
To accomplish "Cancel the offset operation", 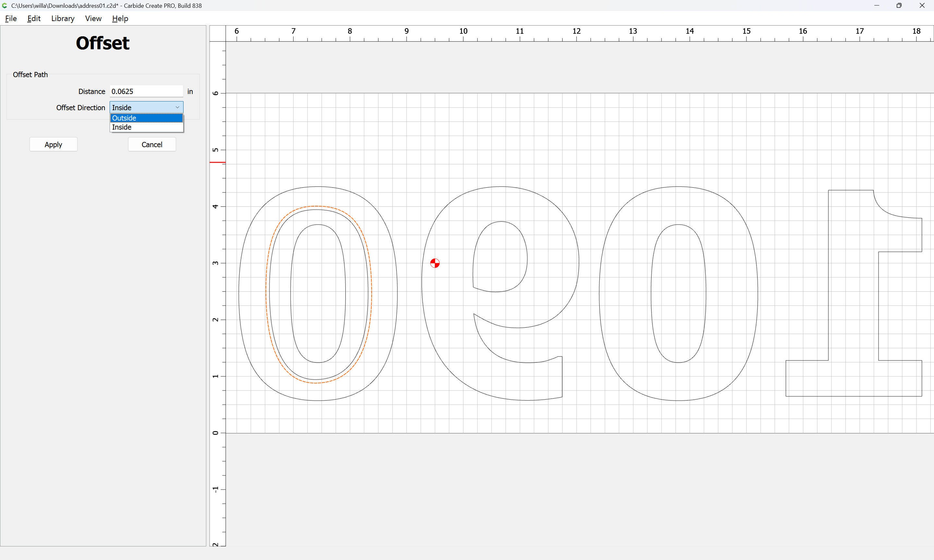I will [x=152, y=145].
